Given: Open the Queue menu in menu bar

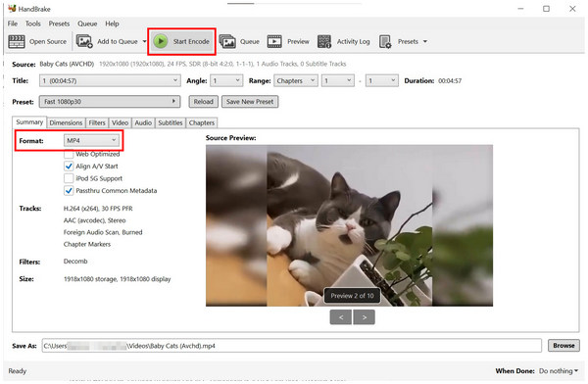Looking at the screenshot, I should (x=87, y=24).
